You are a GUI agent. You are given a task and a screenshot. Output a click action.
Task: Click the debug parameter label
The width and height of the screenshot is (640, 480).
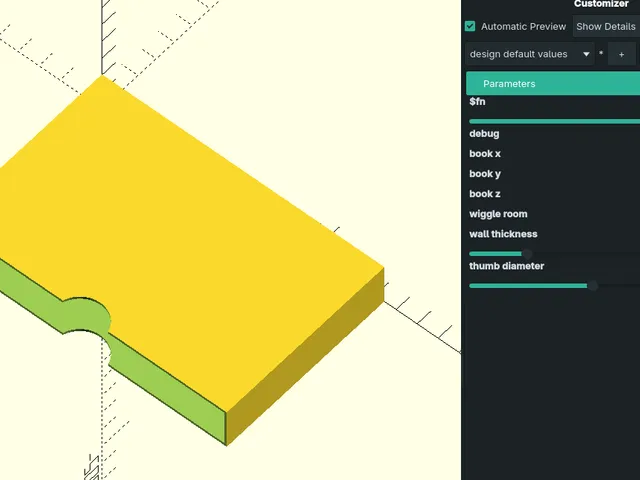484,134
